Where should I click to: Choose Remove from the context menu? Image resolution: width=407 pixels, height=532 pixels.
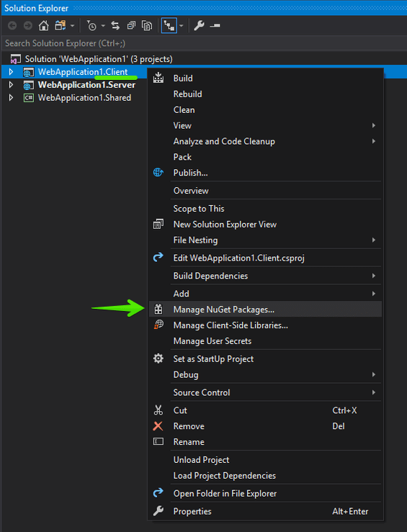click(x=265, y=426)
